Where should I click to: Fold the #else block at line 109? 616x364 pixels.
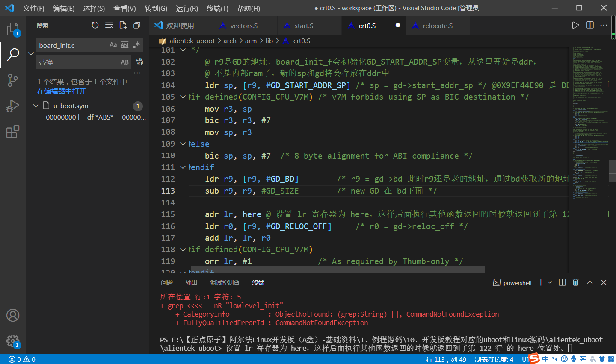click(183, 144)
